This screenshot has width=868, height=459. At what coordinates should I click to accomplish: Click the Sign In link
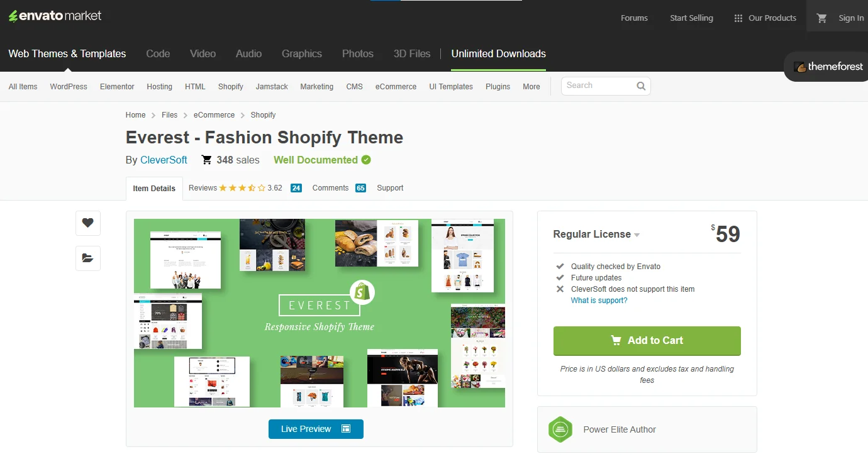[x=851, y=18]
